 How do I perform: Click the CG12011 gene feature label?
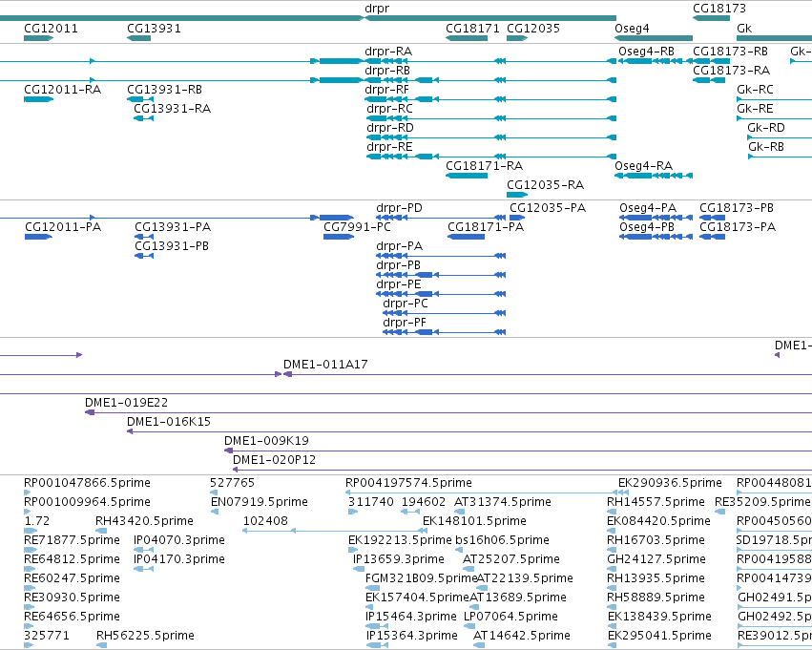click(x=51, y=28)
